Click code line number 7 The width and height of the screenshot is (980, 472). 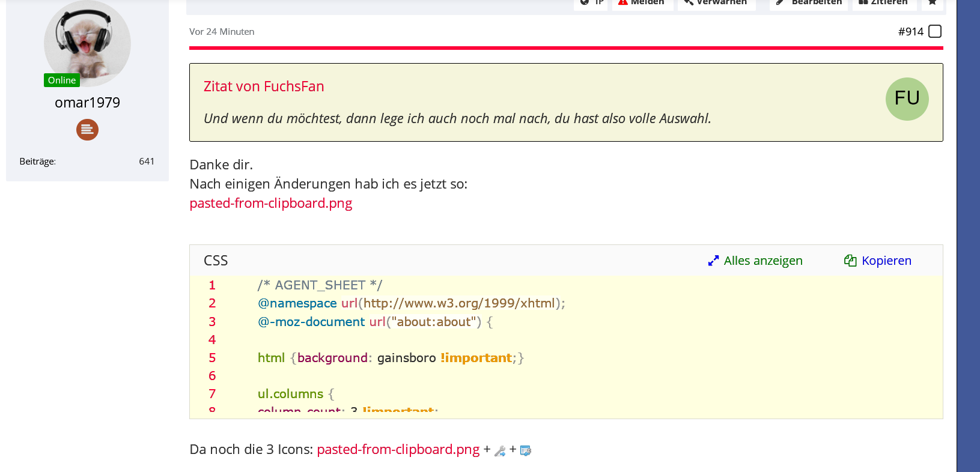(x=212, y=394)
